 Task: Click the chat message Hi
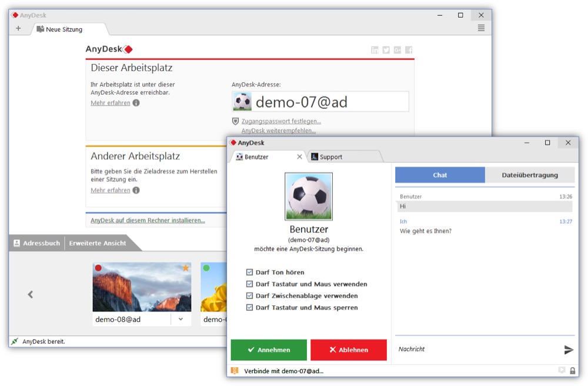484,207
